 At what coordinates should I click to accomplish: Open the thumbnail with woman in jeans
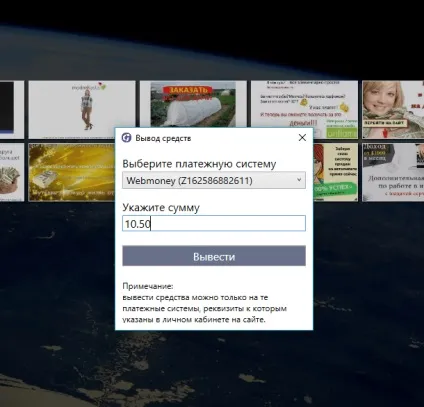[x=82, y=110]
